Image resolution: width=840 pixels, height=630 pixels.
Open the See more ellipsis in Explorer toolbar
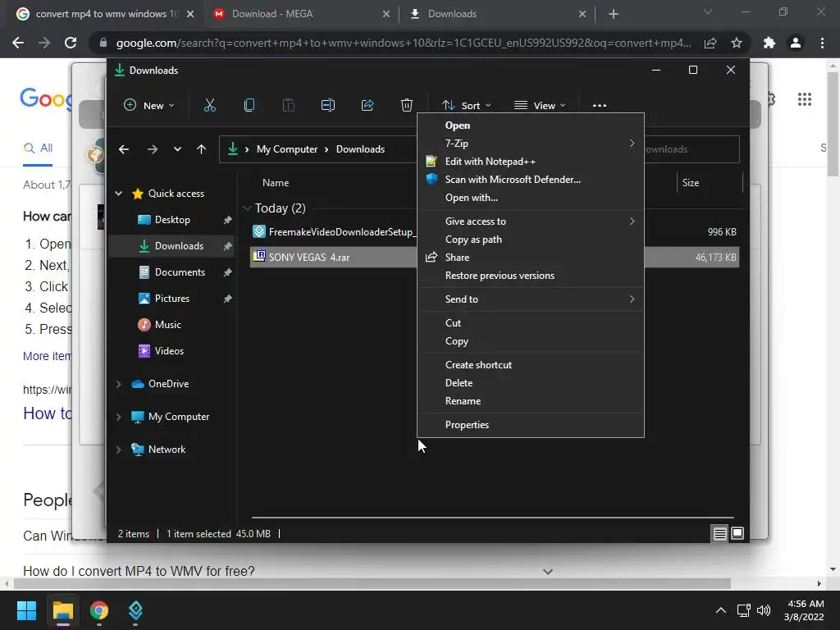pos(600,106)
